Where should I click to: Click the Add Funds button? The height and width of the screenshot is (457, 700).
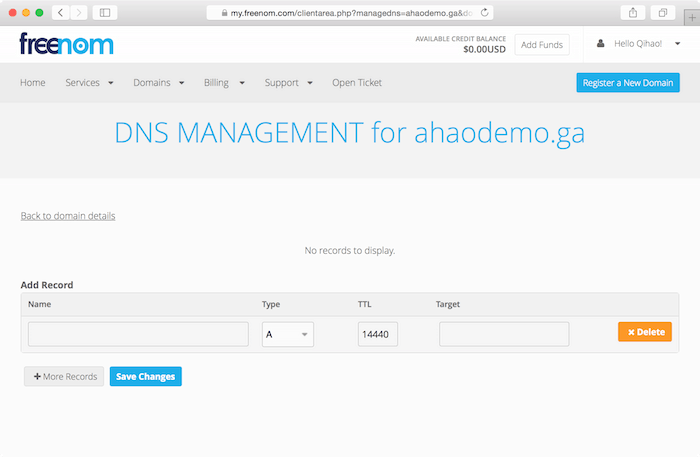click(542, 45)
